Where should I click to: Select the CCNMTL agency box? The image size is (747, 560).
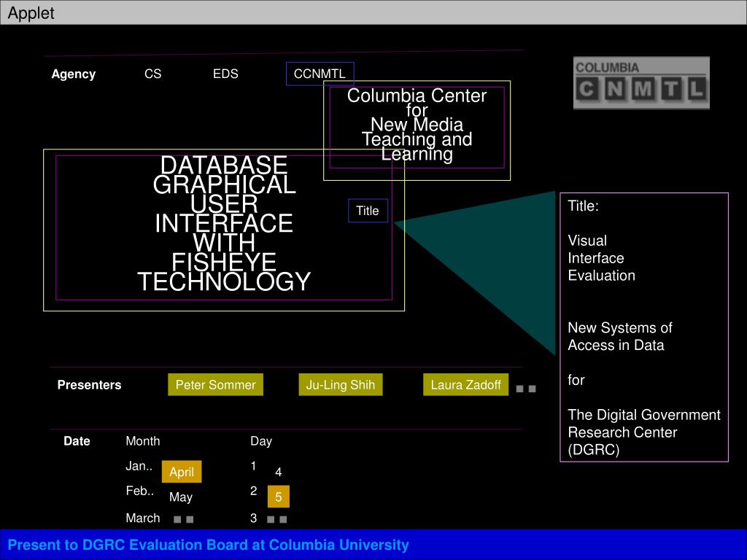[320, 74]
